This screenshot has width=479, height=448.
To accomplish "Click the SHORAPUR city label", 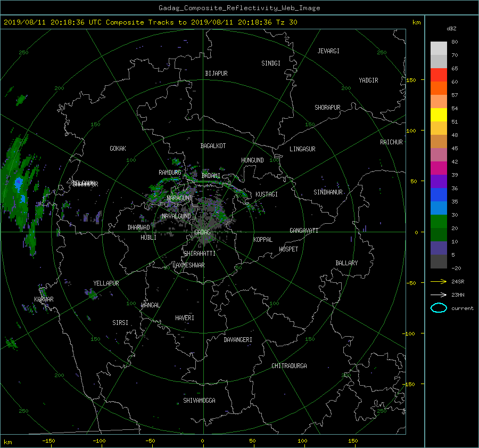I will (x=327, y=108).
